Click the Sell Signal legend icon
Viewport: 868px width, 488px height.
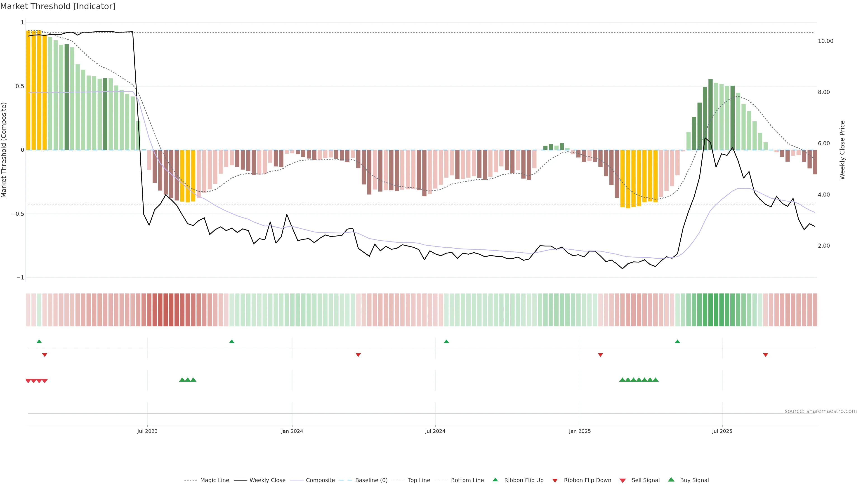point(622,481)
